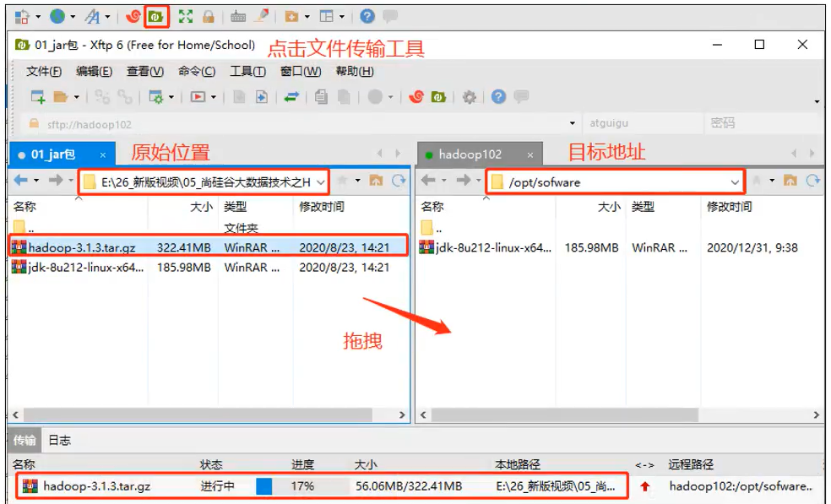Refresh the remote hadoop102 pane

click(x=813, y=181)
